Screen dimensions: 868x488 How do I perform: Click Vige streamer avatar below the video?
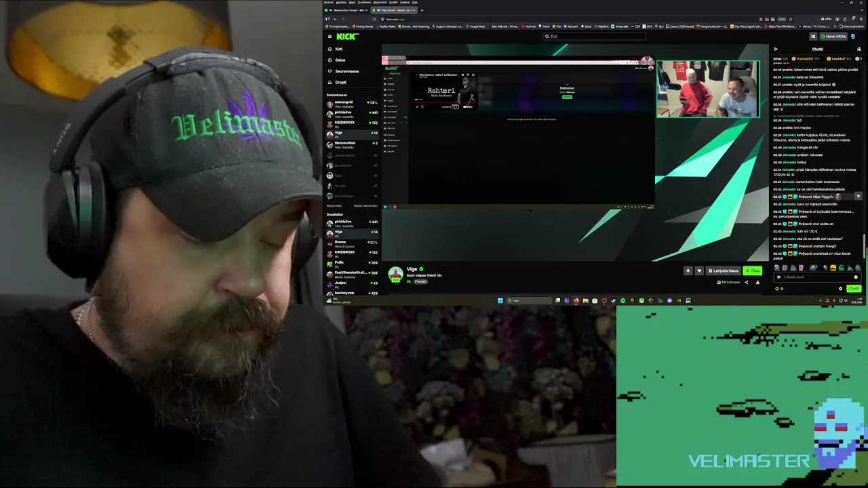pyautogui.click(x=395, y=274)
